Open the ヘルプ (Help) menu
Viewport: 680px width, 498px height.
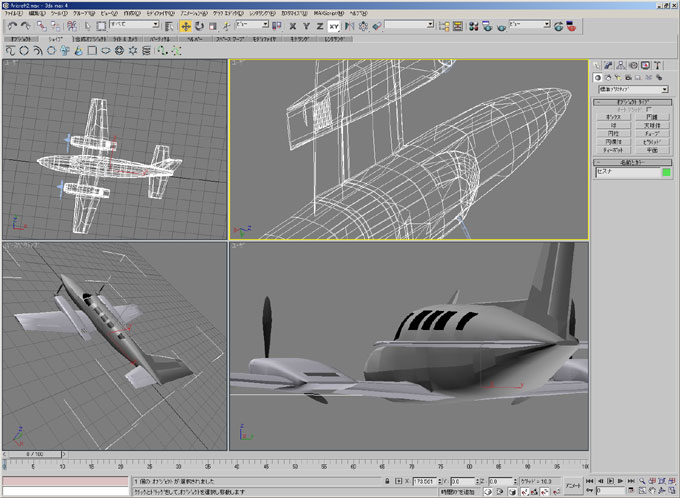(x=358, y=13)
